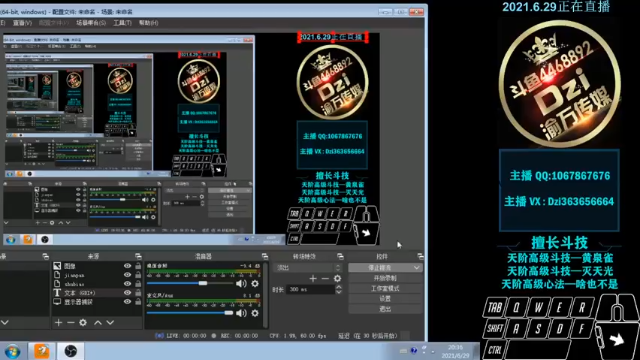Select the 显示器捕获 source row

coord(97,302)
